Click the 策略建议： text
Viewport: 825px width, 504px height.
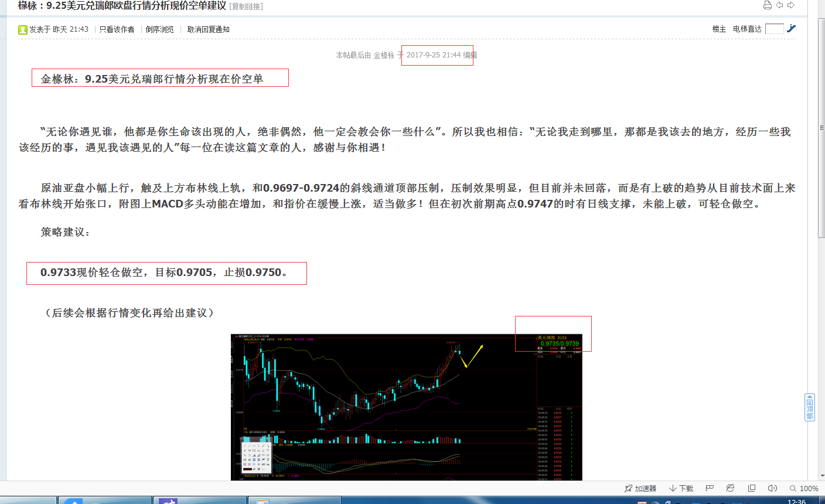(66, 232)
